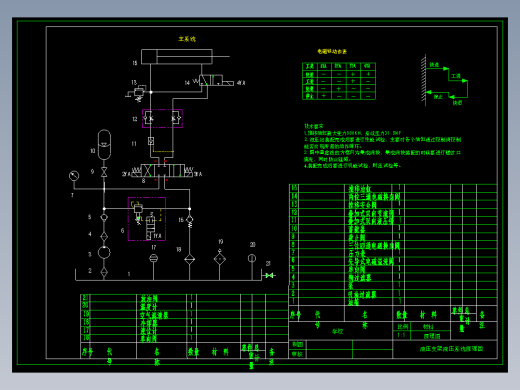Pick the shut-off valve symbol numbered 9
Viewport: 520px width, 390px height.
(x=104, y=172)
